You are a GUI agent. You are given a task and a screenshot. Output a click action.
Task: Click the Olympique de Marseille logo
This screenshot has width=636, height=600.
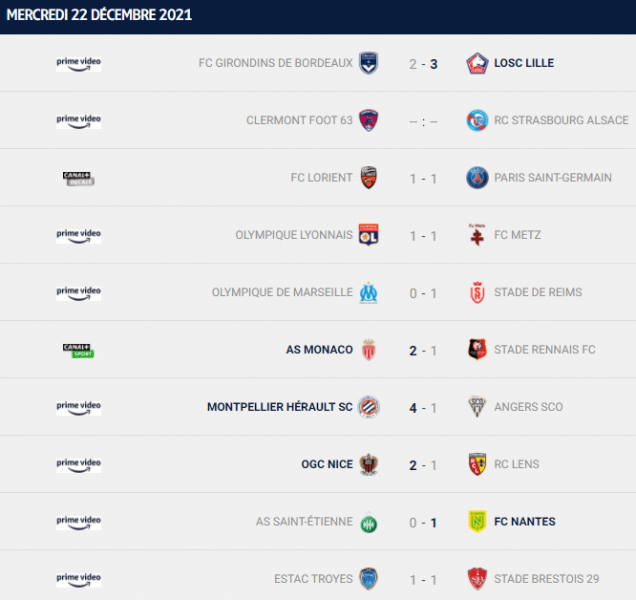tap(368, 292)
